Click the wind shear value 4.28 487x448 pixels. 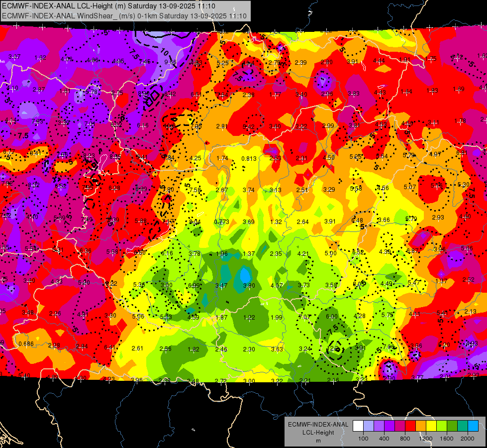tap(360, 316)
